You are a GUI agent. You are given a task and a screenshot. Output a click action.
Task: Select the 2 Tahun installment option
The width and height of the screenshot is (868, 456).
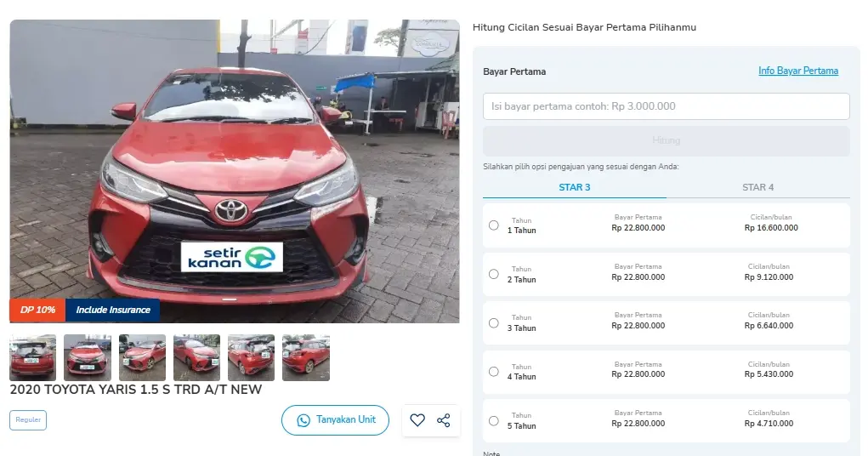point(494,274)
